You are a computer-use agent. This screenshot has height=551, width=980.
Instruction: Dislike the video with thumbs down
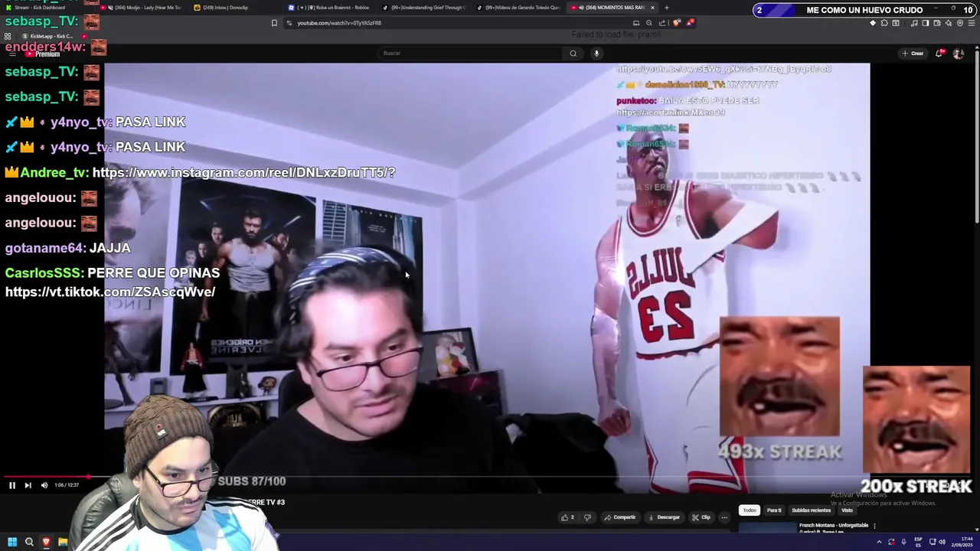click(x=587, y=517)
